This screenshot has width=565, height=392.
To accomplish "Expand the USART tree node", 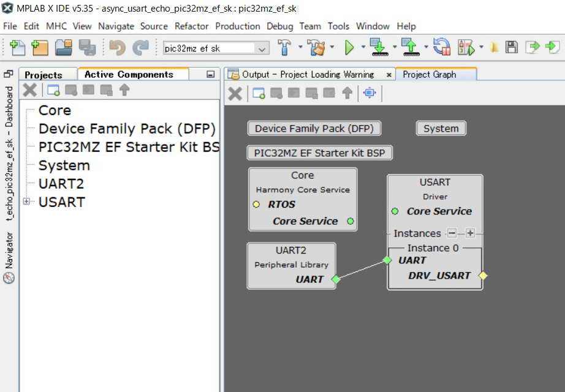I will (26, 202).
